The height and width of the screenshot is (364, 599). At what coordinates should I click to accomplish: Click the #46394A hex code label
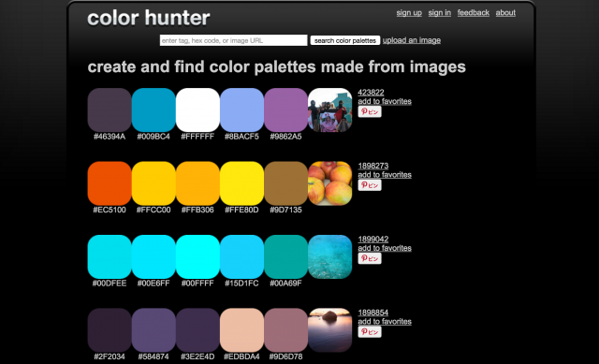coord(110,137)
